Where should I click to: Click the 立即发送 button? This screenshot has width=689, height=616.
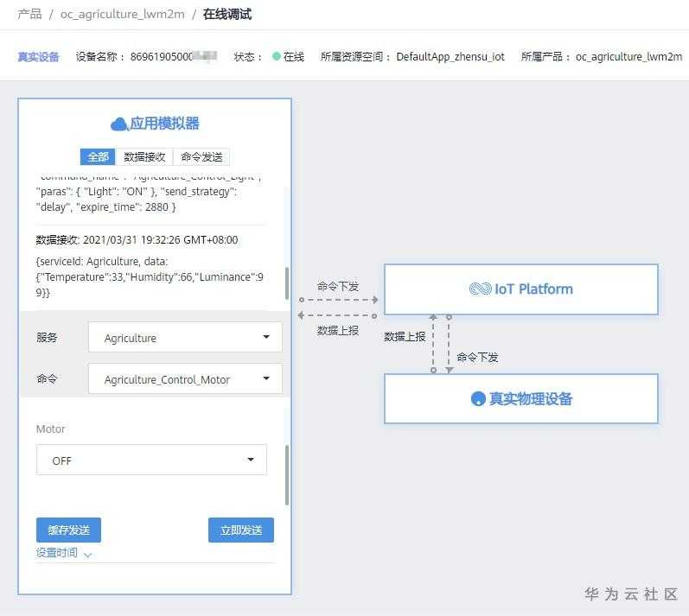[241, 530]
